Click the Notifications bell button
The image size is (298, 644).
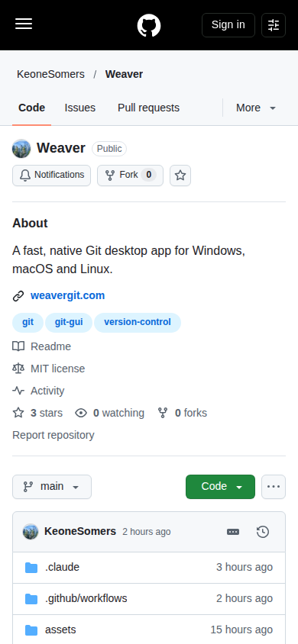[51, 175]
